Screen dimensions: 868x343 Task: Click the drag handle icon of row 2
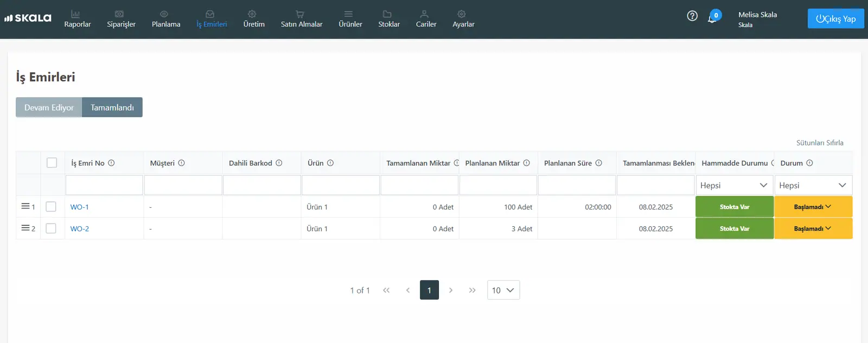pos(25,228)
